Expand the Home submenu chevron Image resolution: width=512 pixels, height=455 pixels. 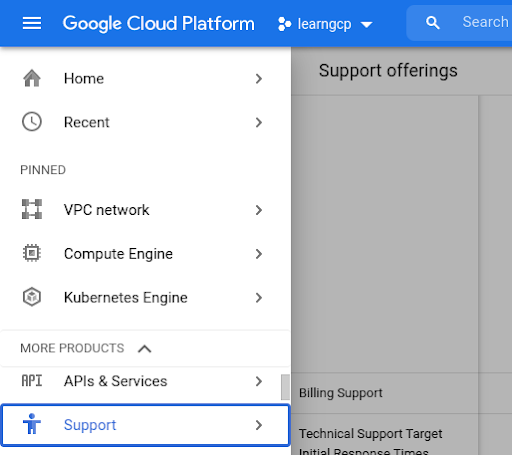click(259, 79)
